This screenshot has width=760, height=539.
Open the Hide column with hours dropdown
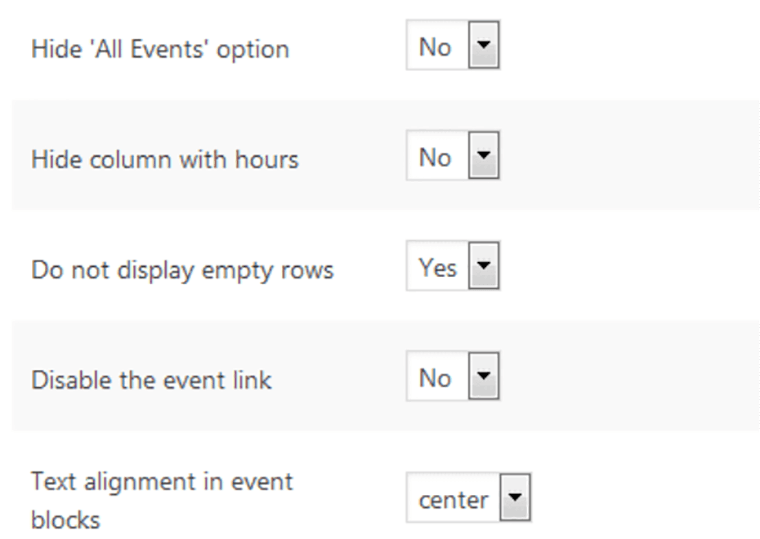pos(452,158)
